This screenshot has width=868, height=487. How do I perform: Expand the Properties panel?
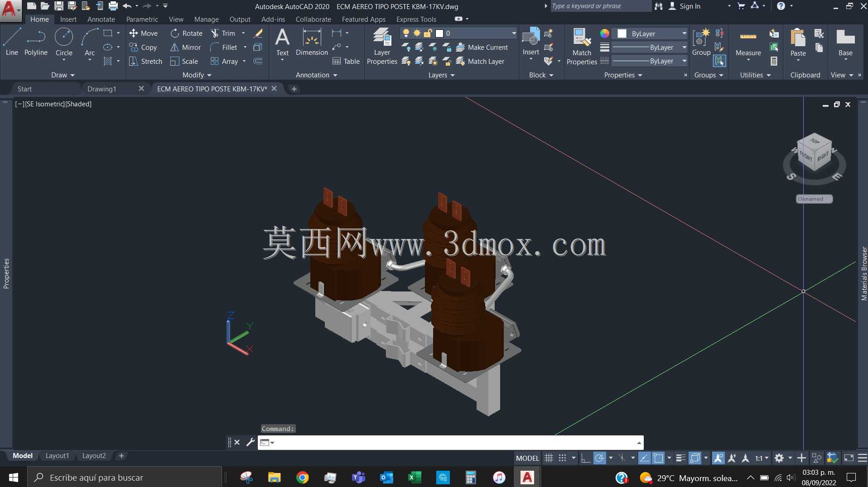(x=623, y=75)
